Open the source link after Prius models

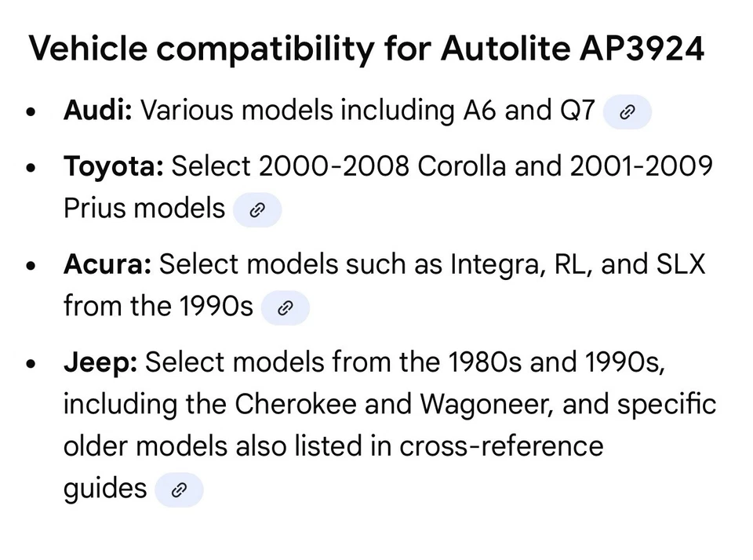point(256,210)
